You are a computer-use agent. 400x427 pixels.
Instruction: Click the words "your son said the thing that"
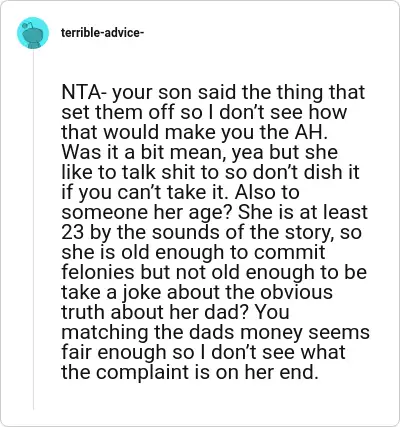pos(239,93)
